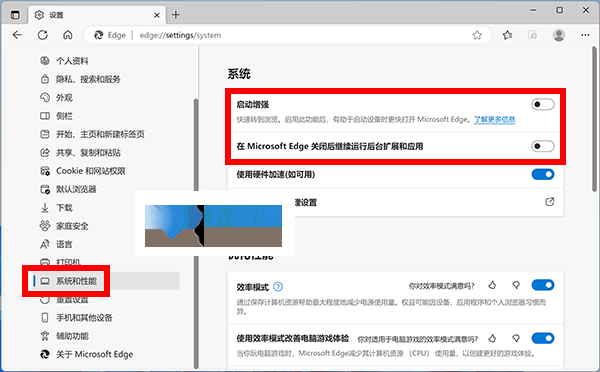The height and width of the screenshot is (372, 600).
Task: Toggle background extensions after Edge closes switch
Action: pos(543,146)
